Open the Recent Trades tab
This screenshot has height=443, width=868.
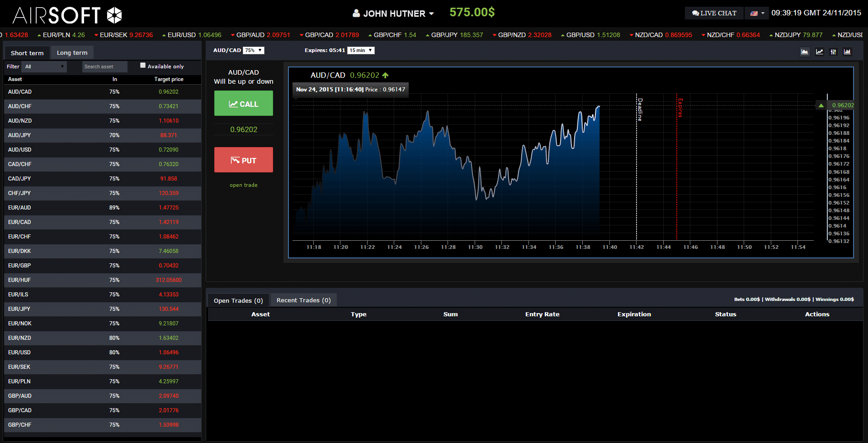pyautogui.click(x=303, y=300)
